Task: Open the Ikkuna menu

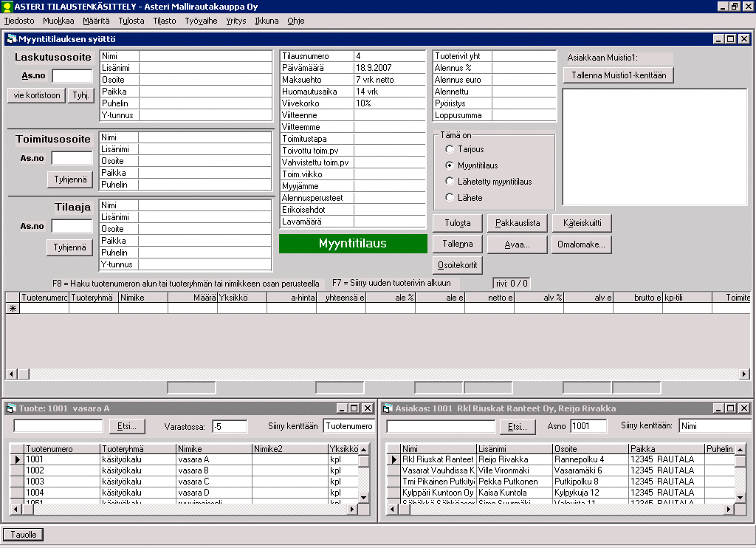Action: pos(267,21)
